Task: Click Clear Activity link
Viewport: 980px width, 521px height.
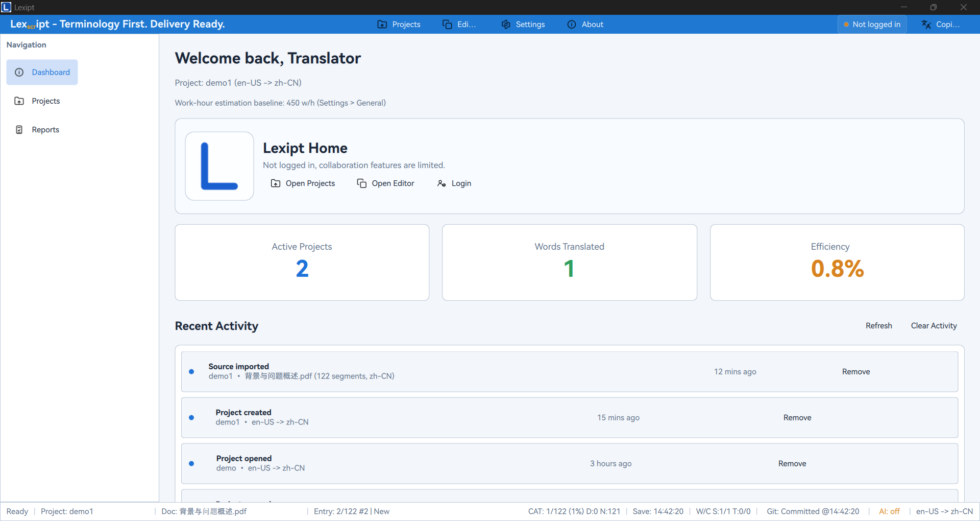Action: pyautogui.click(x=934, y=326)
